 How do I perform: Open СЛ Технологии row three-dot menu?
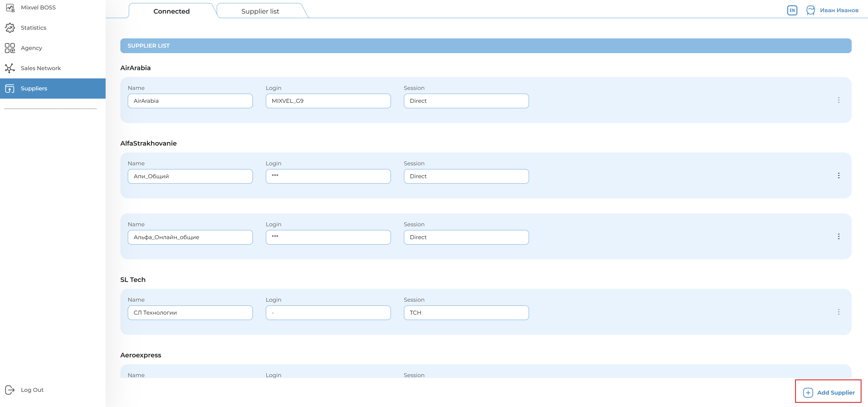tap(838, 312)
